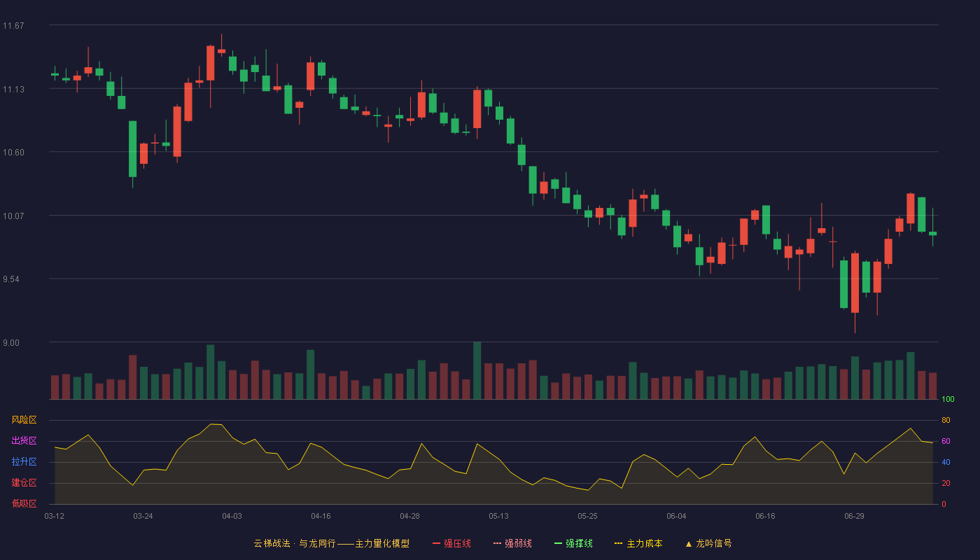Click the 11.67 price axis label

click(13, 26)
